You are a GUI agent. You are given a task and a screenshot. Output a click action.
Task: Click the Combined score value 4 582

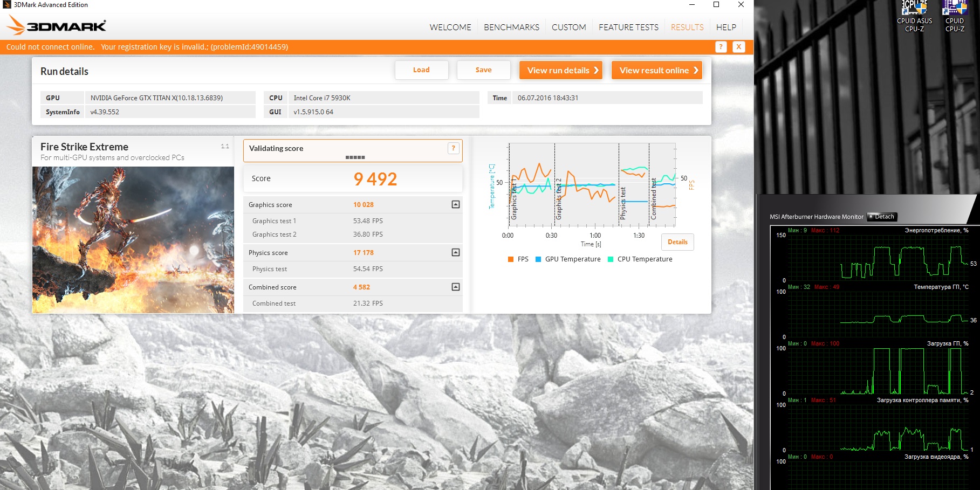point(361,287)
